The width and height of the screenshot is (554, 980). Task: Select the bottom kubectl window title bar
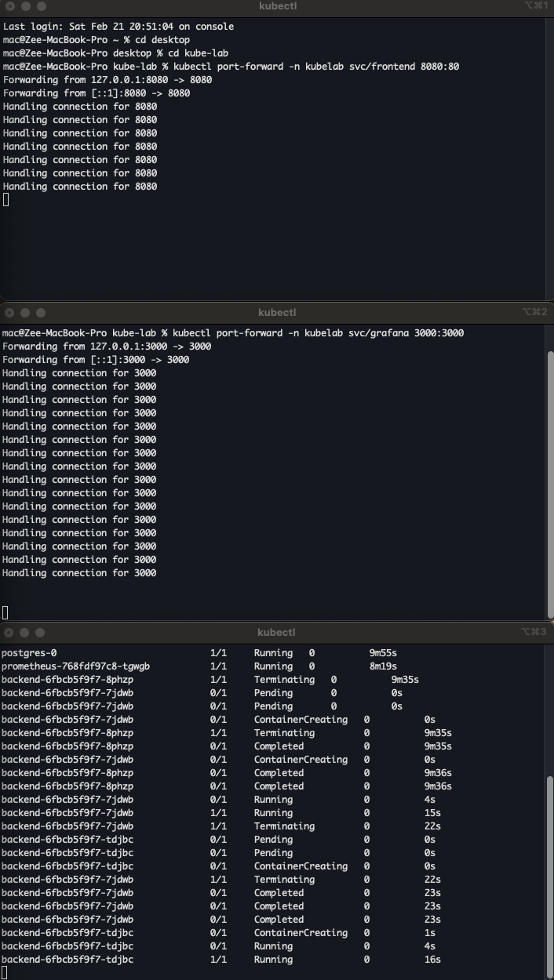click(x=277, y=632)
